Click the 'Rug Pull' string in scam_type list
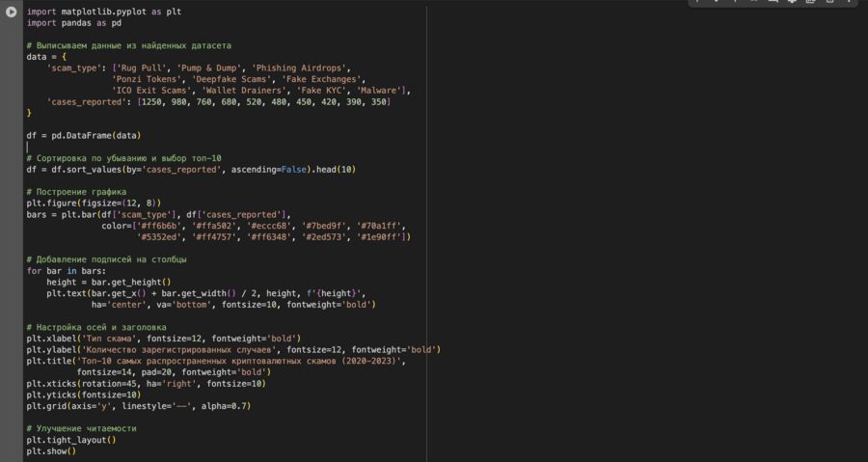The image size is (868, 462). tap(141, 68)
